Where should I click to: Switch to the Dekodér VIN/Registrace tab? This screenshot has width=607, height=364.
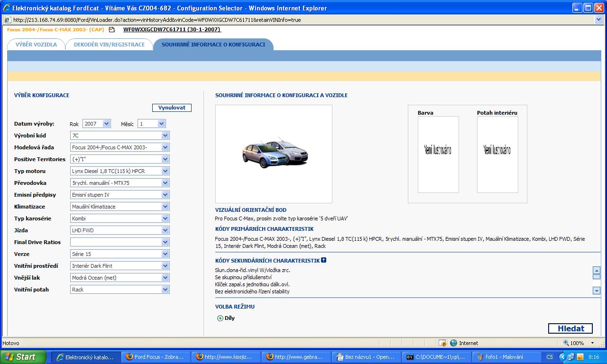tap(109, 45)
